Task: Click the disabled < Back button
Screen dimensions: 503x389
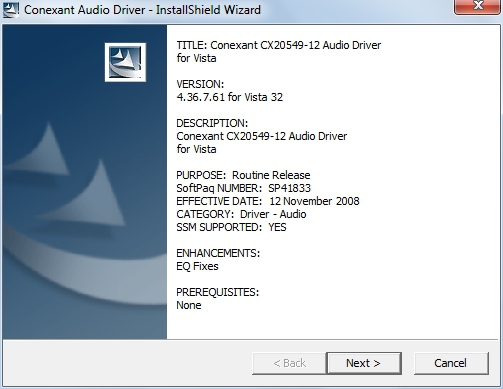Action: (x=289, y=363)
